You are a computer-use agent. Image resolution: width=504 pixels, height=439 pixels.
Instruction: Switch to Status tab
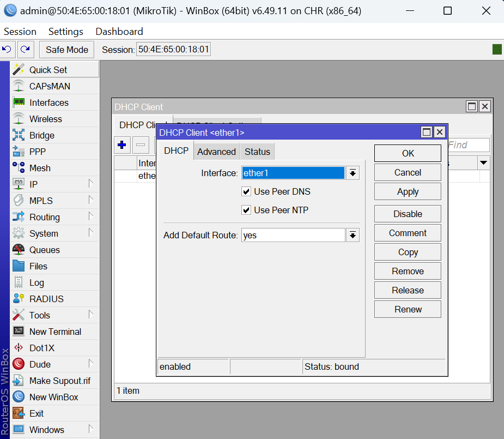click(x=257, y=152)
